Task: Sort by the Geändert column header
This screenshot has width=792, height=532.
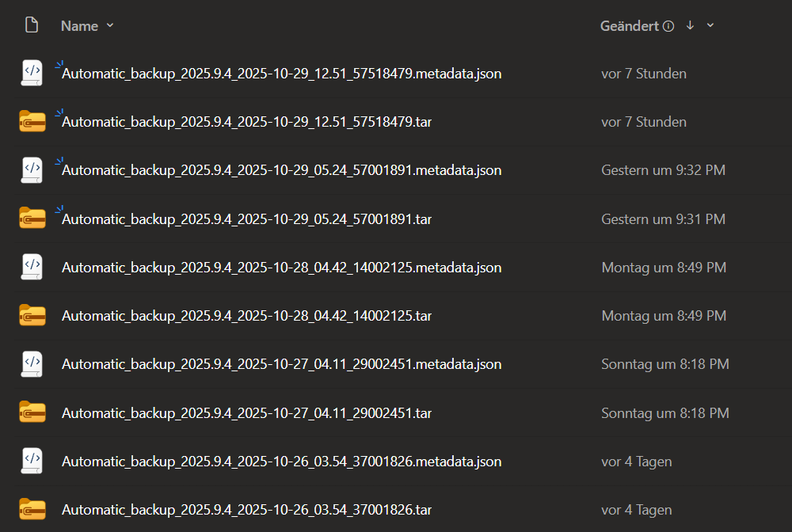Action: (629, 26)
